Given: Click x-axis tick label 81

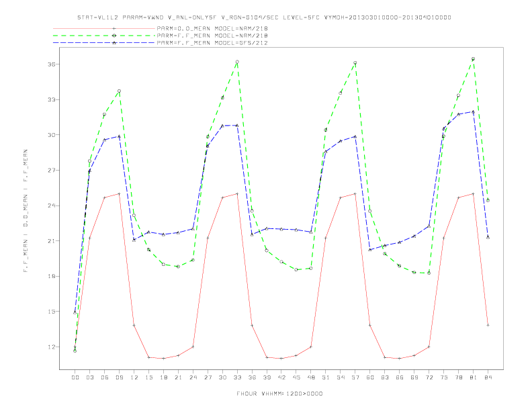Looking at the screenshot, I should [474, 377].
